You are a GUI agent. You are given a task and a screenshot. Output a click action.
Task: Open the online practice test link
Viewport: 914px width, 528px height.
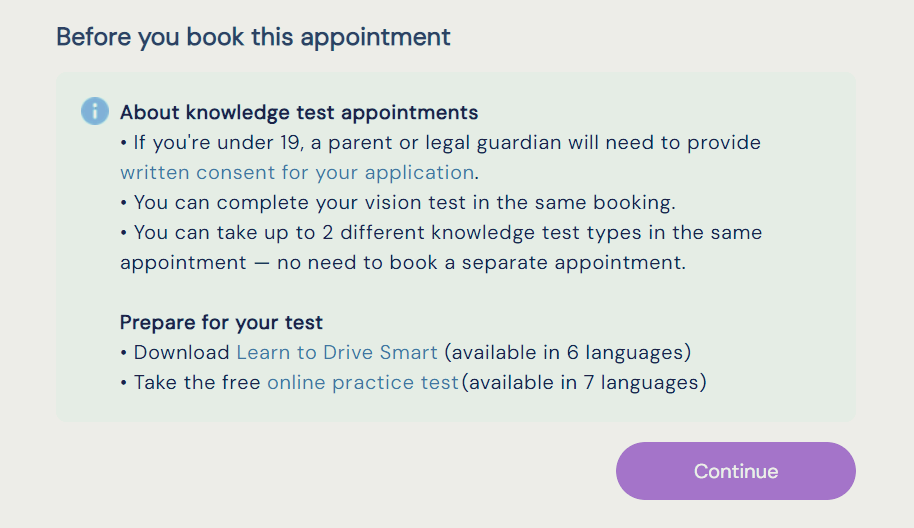tap(363, 383)
